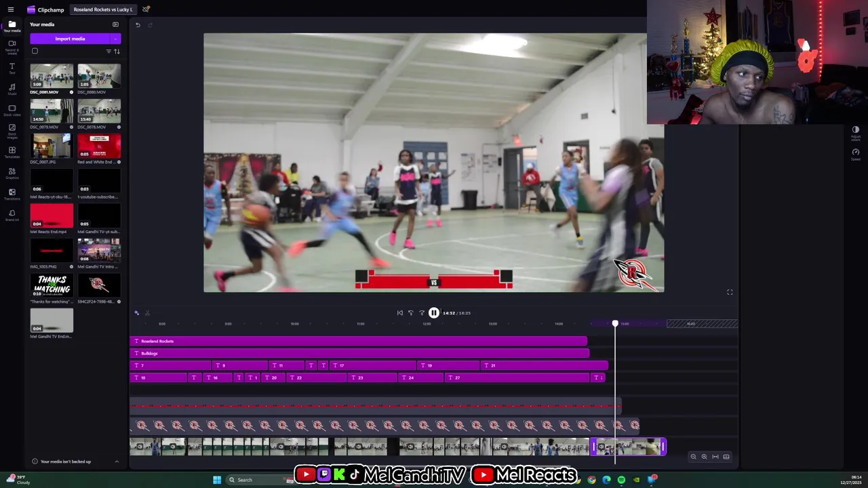Enter fullscreen preview mode
This screenshot has height=488, width=868.
tap(730, 292)
